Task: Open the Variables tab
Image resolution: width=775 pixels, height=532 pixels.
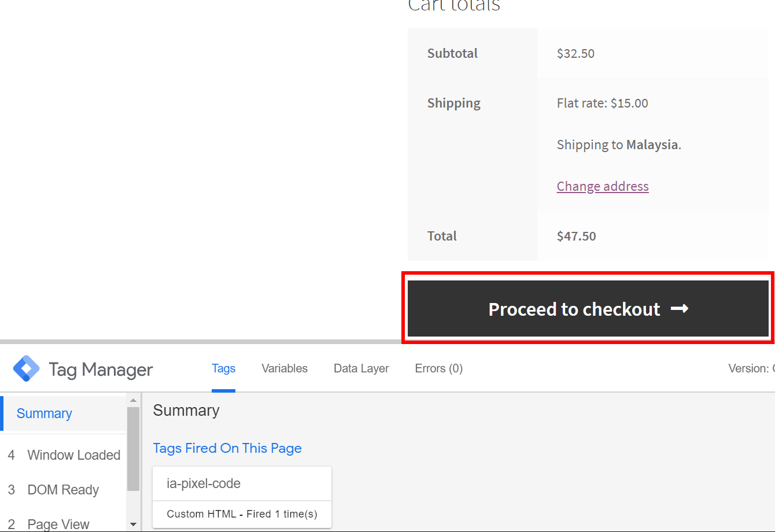Action: 284,368
